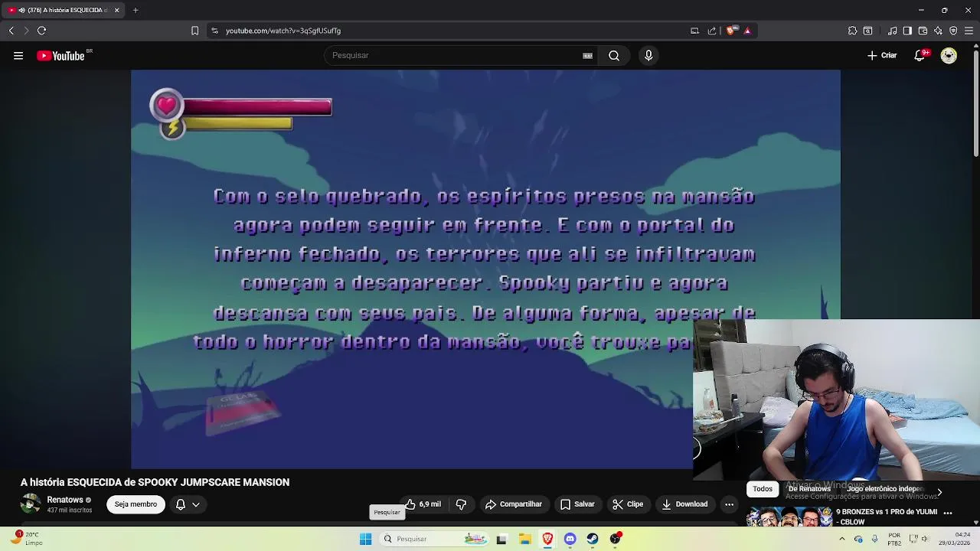Image resolution: width=980 pixels, height=551 pixels.
Task: Select the De Renatows filter chip
Action: [809, 489]
